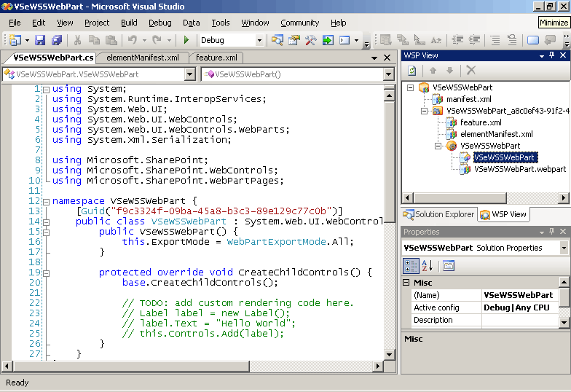Collapse the Misc property category

tap(406, 283)
